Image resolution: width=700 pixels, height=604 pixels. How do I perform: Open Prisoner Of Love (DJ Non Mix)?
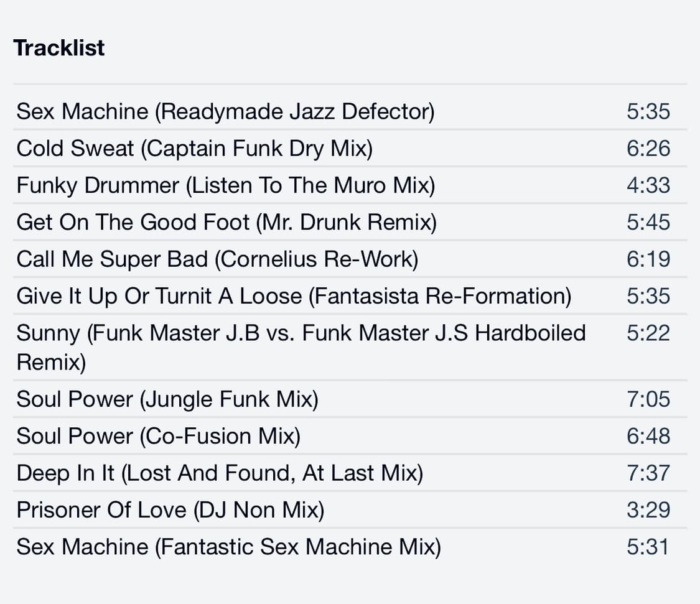(170, 510)
